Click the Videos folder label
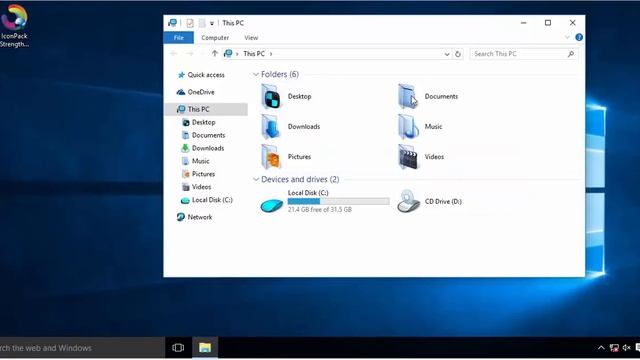The width and height of the screenshot is (640, 360). (434, 157)
